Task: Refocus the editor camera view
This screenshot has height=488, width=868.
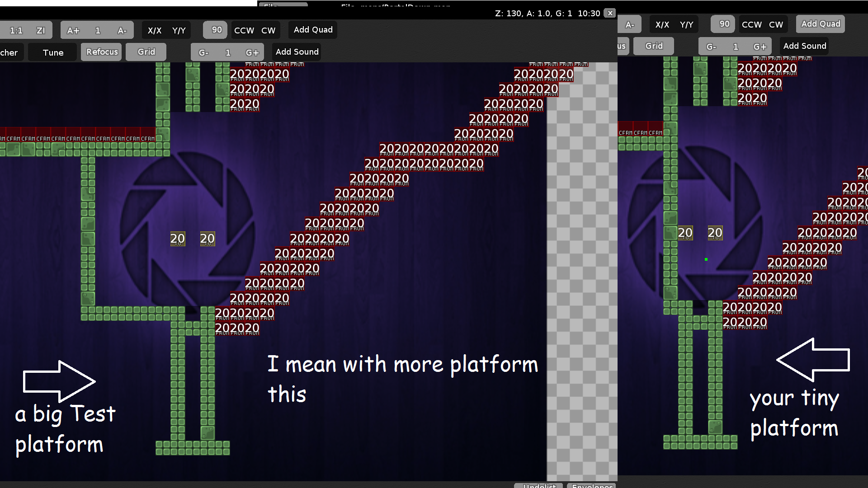Action: [101, 52]
